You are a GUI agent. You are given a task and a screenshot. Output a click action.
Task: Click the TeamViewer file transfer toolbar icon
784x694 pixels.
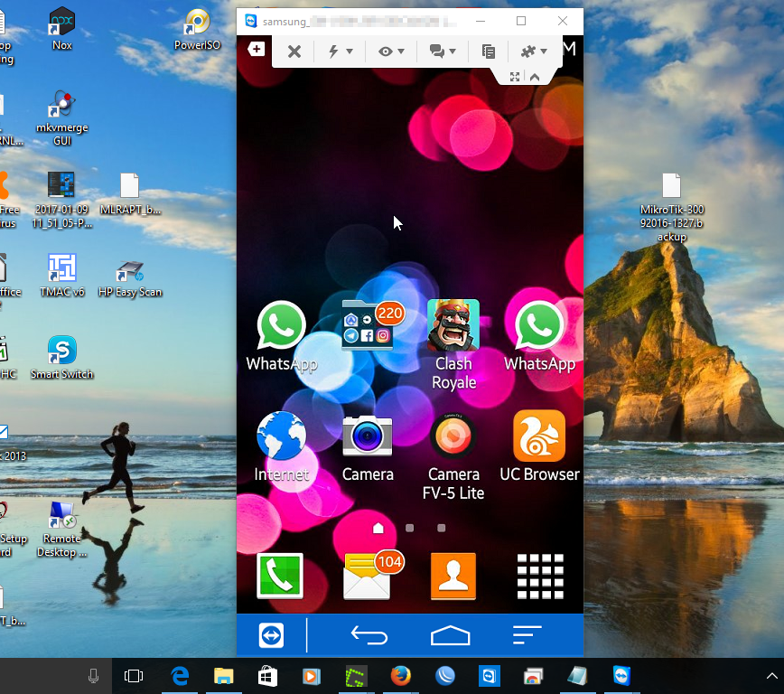pos(488,51)
